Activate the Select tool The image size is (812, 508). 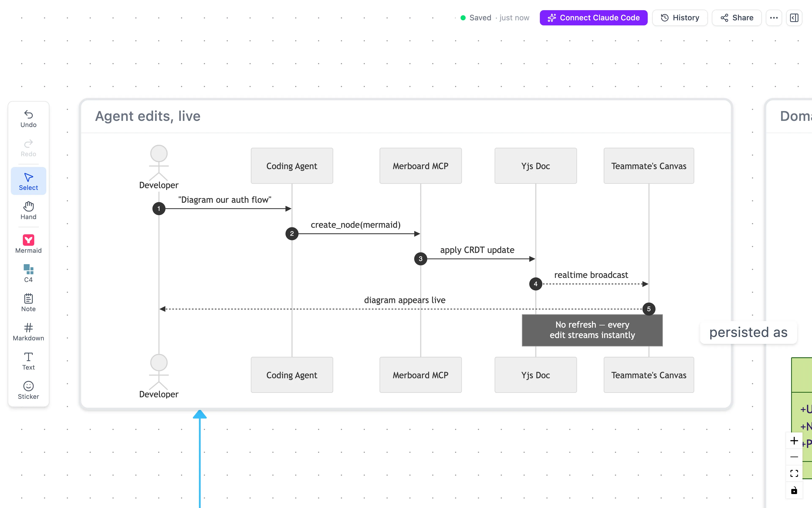point(29,181)
